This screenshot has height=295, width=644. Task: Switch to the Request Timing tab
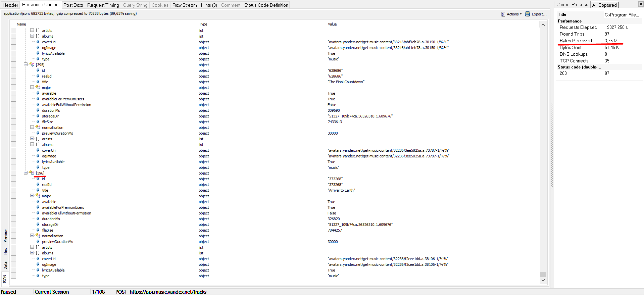click(103, 5)
